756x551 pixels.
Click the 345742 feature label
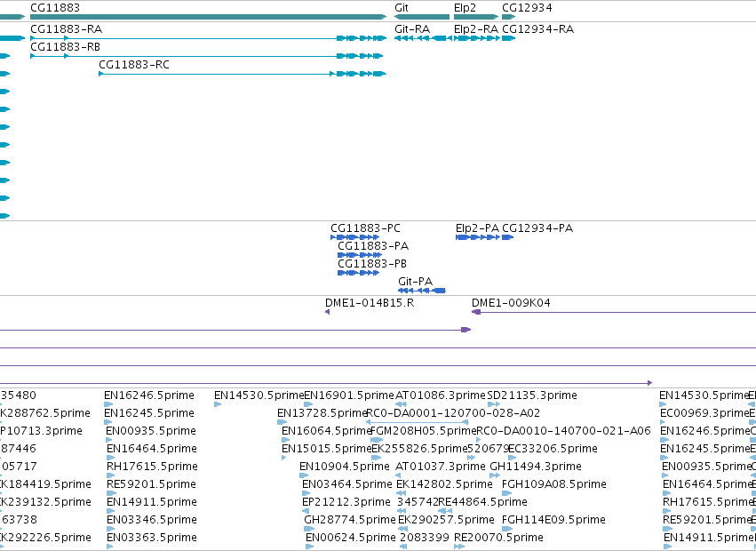tap(418, 502)
